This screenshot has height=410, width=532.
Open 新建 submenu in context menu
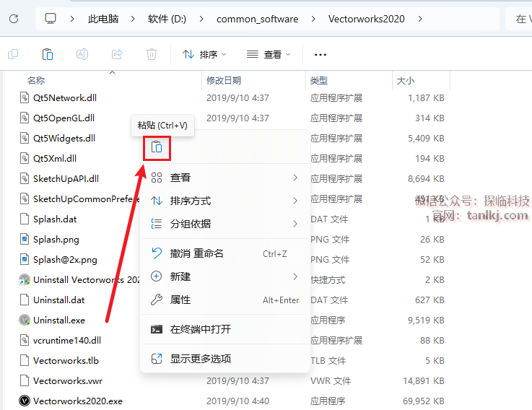point(225,276)
